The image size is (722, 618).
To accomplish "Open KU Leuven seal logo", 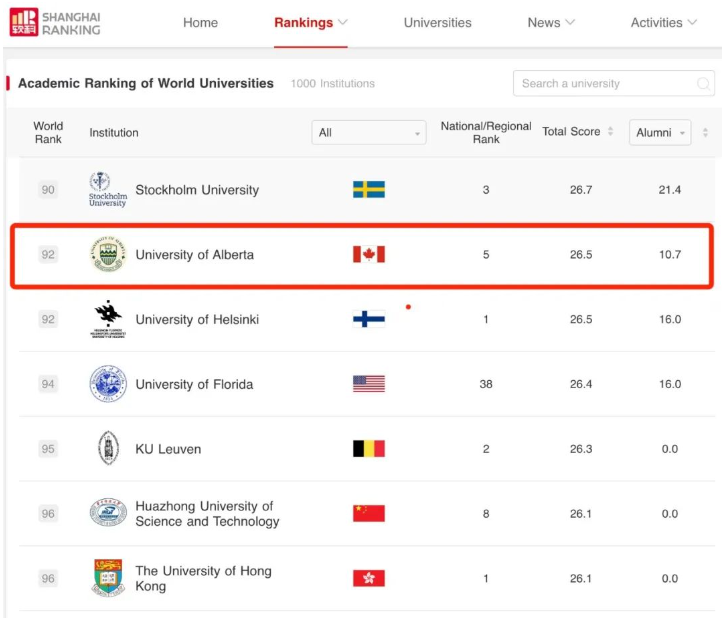I will click(109, 449).
